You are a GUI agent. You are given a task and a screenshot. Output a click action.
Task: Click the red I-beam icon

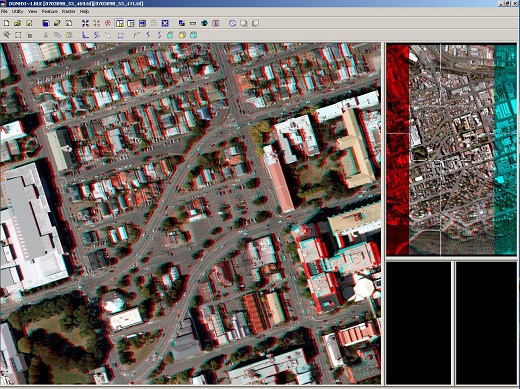(216, 23)
